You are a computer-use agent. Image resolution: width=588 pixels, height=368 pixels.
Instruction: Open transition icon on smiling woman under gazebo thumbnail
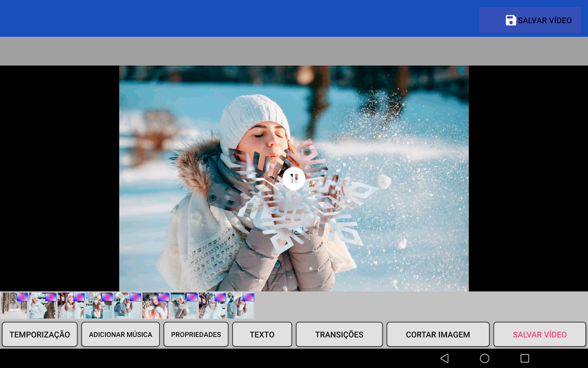click(x=79, y=297)
